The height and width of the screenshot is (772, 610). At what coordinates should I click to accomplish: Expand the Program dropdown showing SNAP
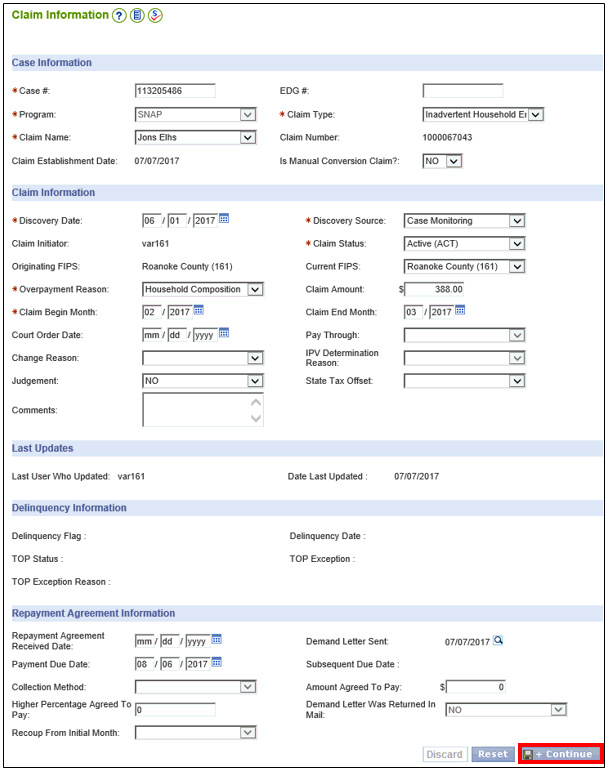pyautogui.click(x=195, y=115)
